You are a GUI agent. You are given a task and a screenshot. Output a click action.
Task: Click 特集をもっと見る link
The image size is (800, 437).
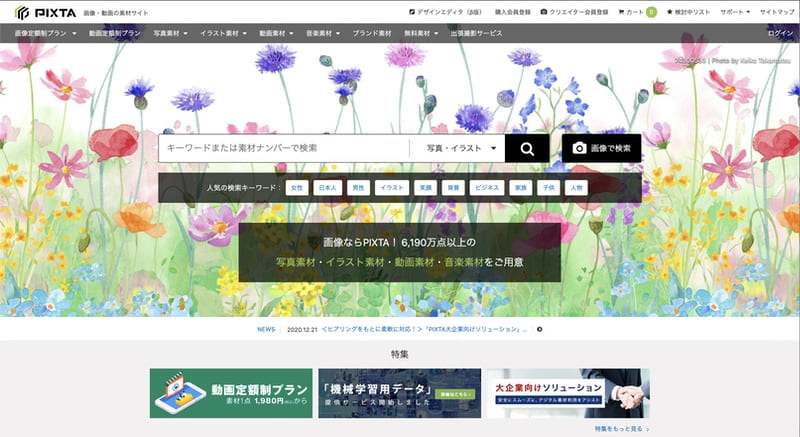622,429
